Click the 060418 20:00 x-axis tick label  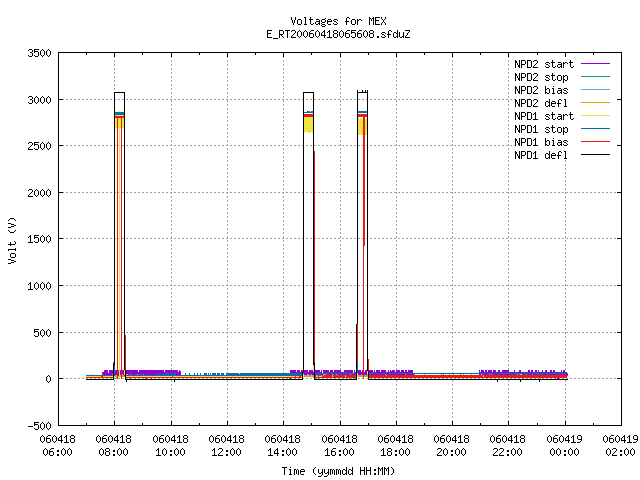pos(451,446)
